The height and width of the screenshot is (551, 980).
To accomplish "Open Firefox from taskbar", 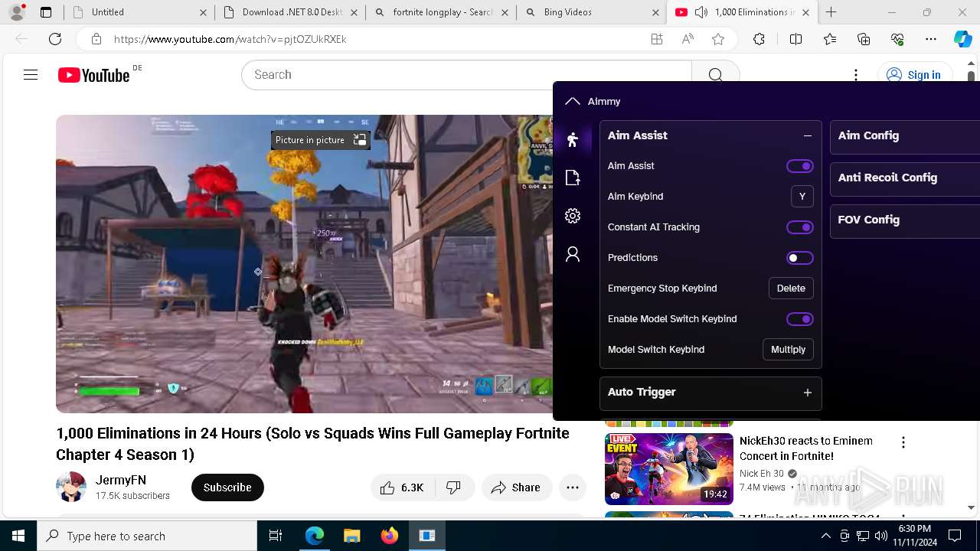I will pos(390,536).
